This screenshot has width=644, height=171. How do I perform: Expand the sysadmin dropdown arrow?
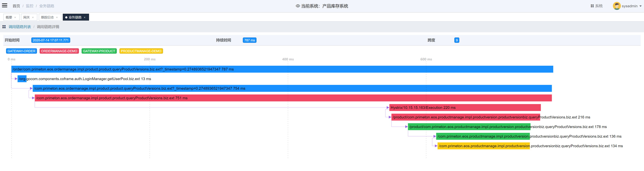point(640,6)
